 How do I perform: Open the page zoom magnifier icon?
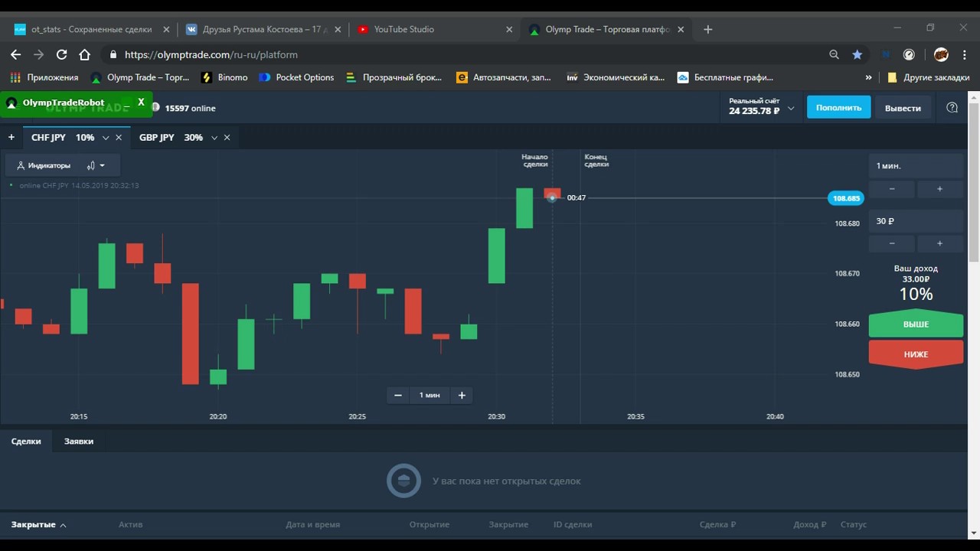pyautogui.click(x=835, y=54)
